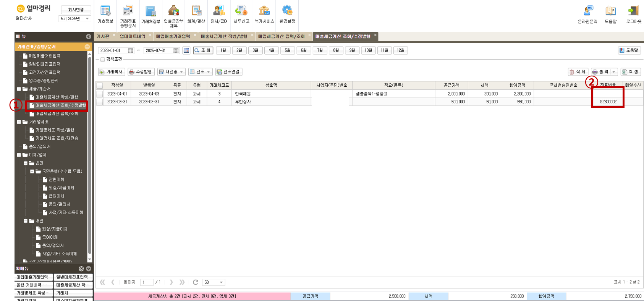Collapse the 국민은행(수수료 무료) folder
This screenshot has width=644, height=301.
32,172
